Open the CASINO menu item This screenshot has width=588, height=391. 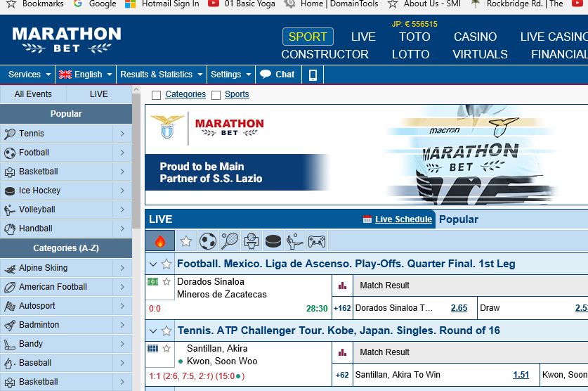point(475,37)
